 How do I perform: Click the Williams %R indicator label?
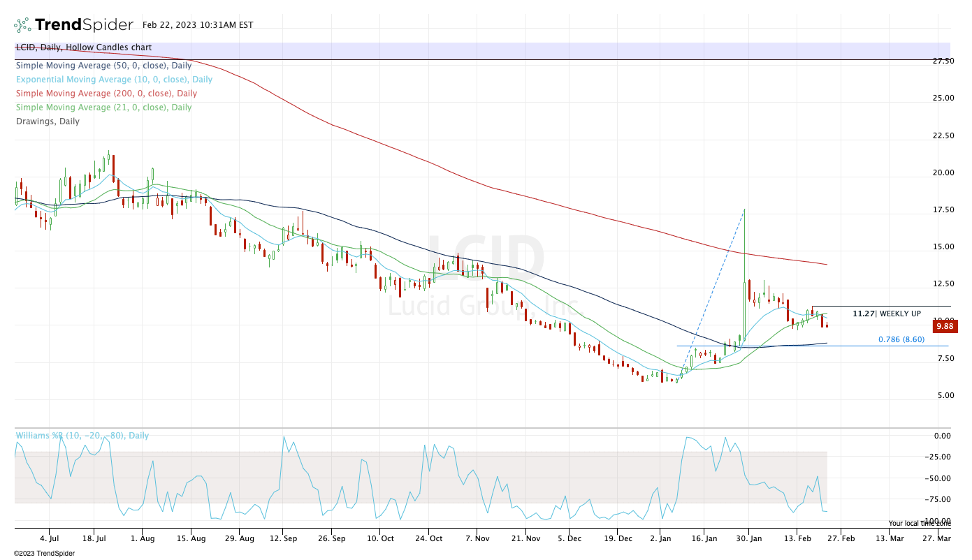pyautogui.click(x=82, y=436)
